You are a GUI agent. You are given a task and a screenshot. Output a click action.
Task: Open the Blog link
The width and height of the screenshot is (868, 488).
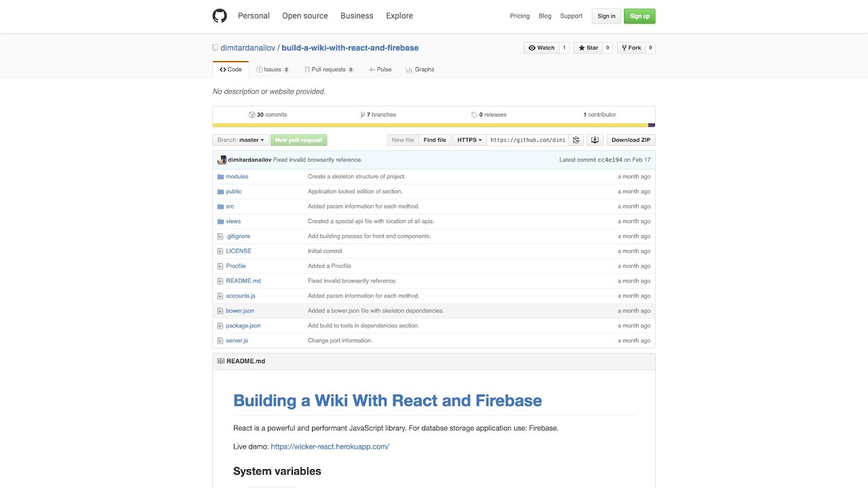tap(545, 16)
